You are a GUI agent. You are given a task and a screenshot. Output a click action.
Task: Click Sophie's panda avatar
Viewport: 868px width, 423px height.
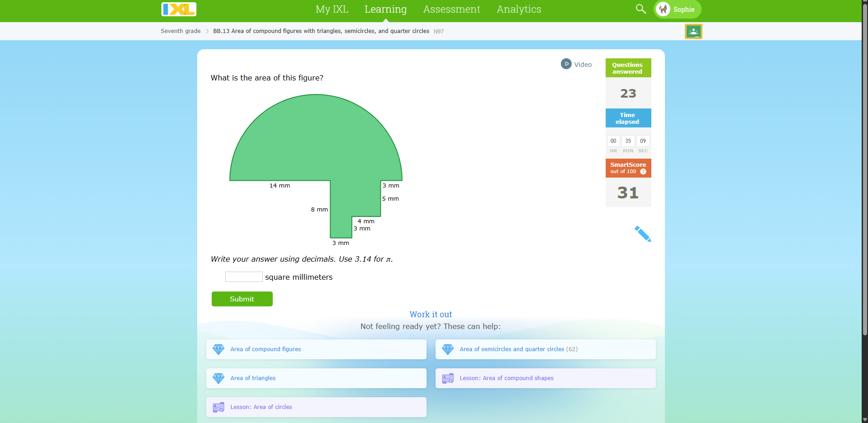663,9
